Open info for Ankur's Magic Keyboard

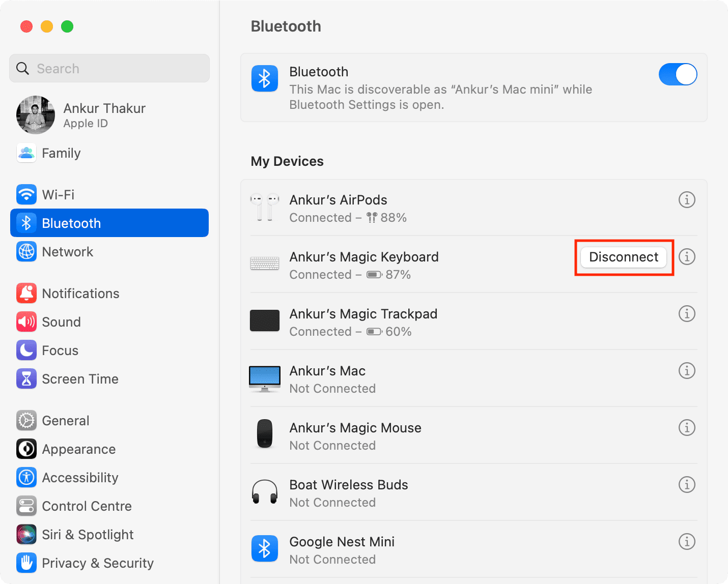point(687,257)
